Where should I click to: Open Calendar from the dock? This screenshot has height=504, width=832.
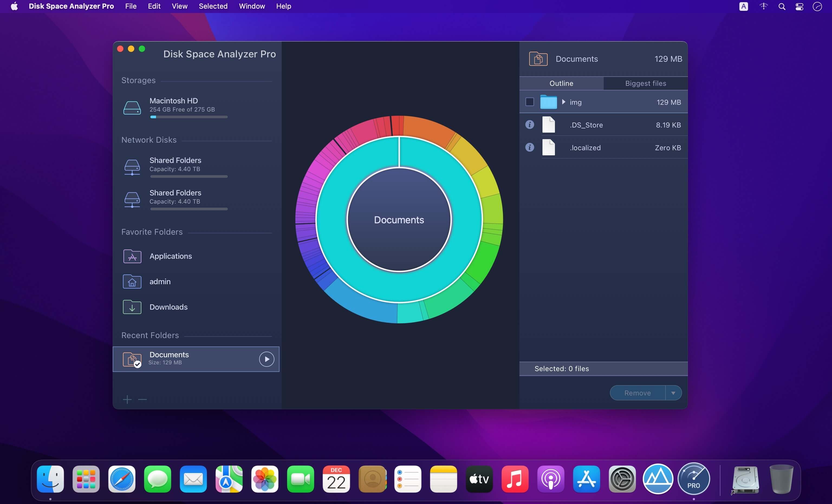[x=336, y=479]
